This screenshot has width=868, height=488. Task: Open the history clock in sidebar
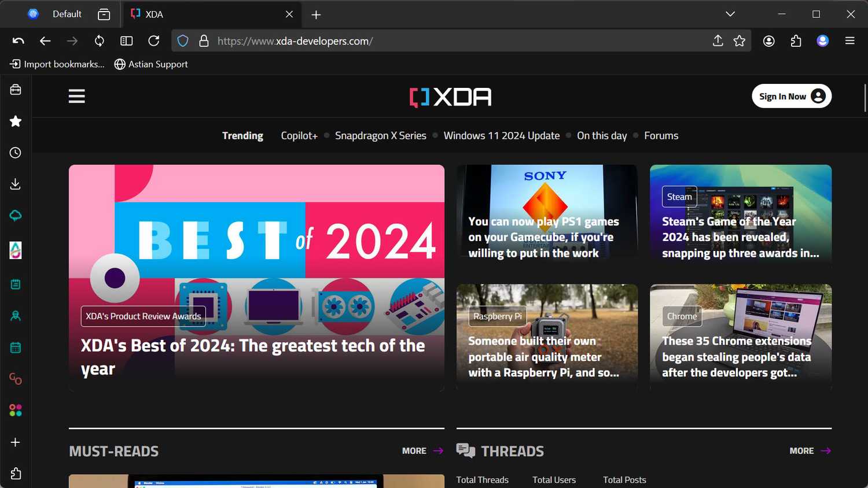pyautogui.click(x=16, y=153)
